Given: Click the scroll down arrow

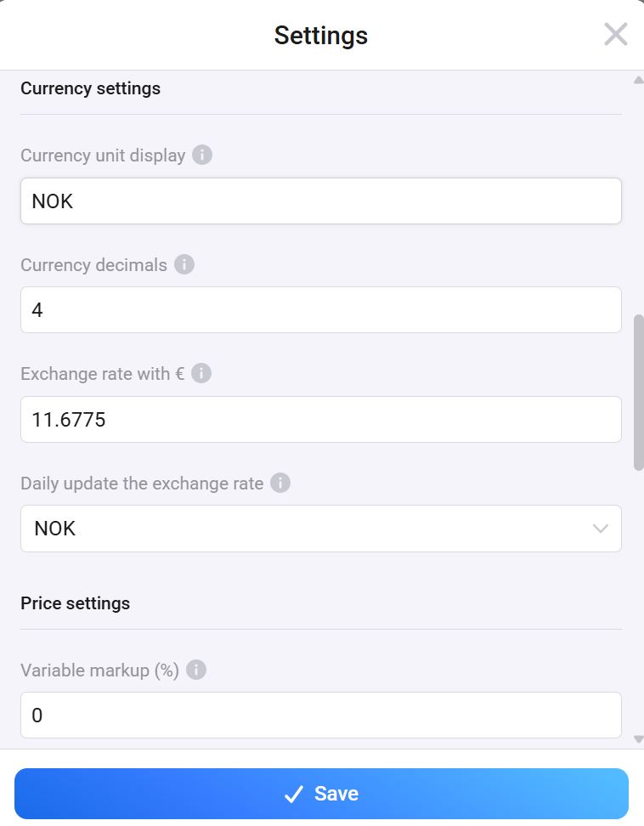Looking at the screenshot, I should [x=639, y=739].
